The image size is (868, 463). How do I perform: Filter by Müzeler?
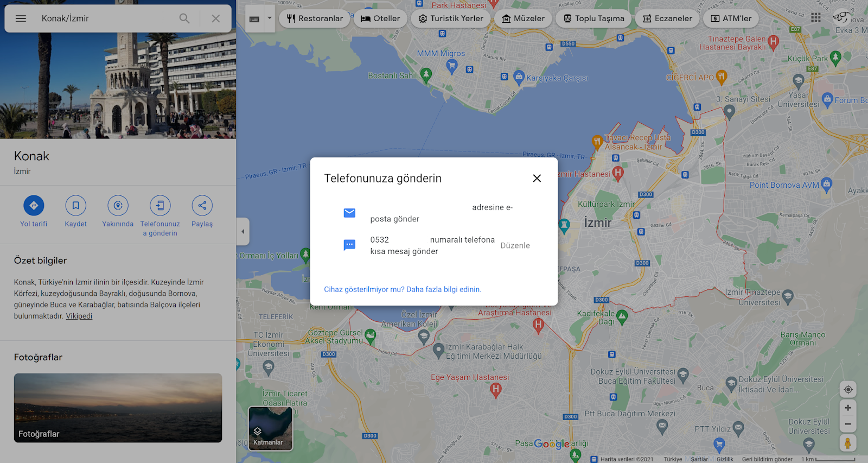pos(523,18)
